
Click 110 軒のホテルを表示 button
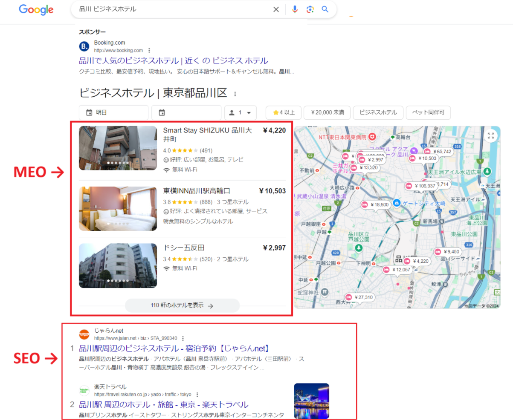pyautogui.click(x=182, y=305)
